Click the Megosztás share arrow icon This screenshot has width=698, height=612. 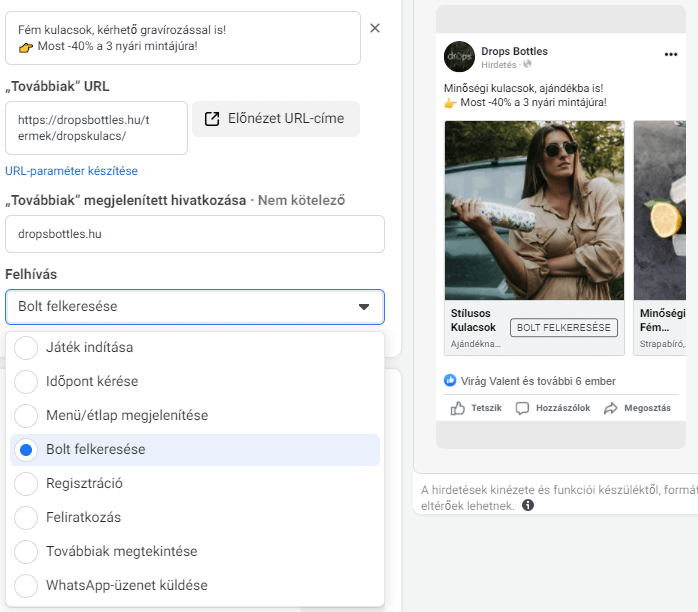[x=611, y=408]
